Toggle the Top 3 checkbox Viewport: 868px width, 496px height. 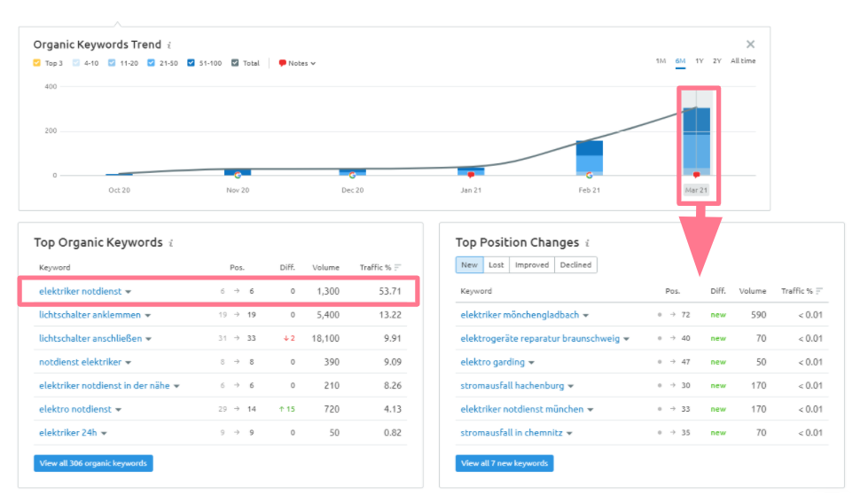(37, 63)
